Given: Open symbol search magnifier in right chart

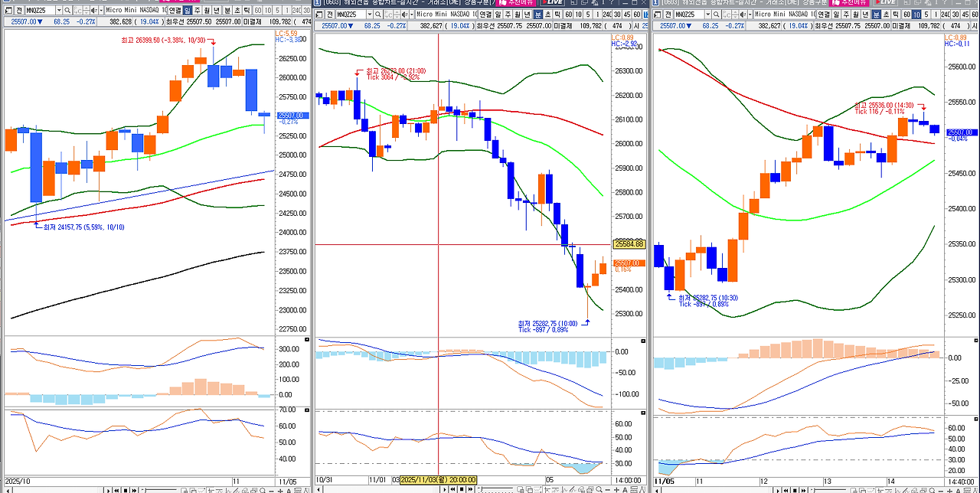Looking at the screenshot, I should (717, 15).
